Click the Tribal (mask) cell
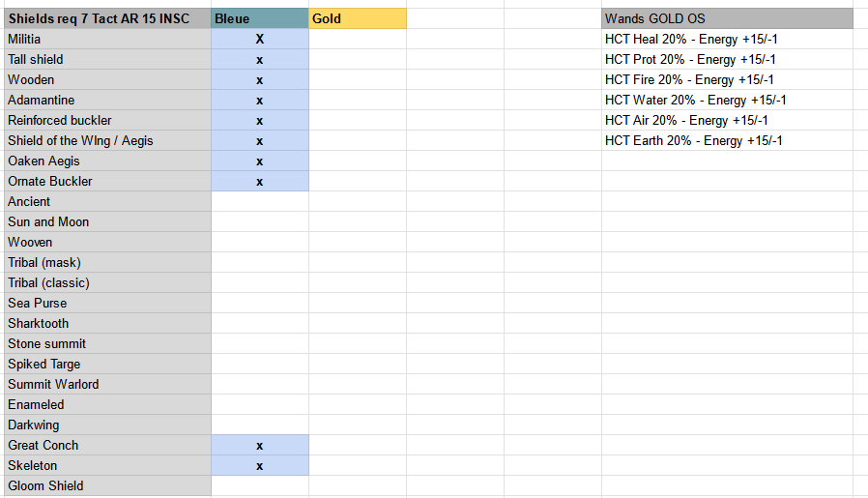Screen dimensions: 868x498 click(105, 263)
